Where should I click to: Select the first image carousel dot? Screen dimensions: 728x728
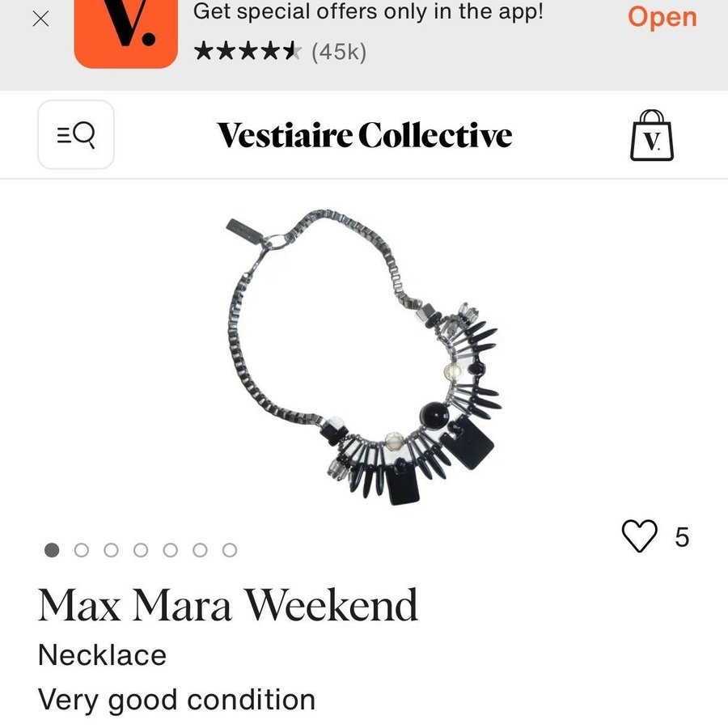click(52, 550)
